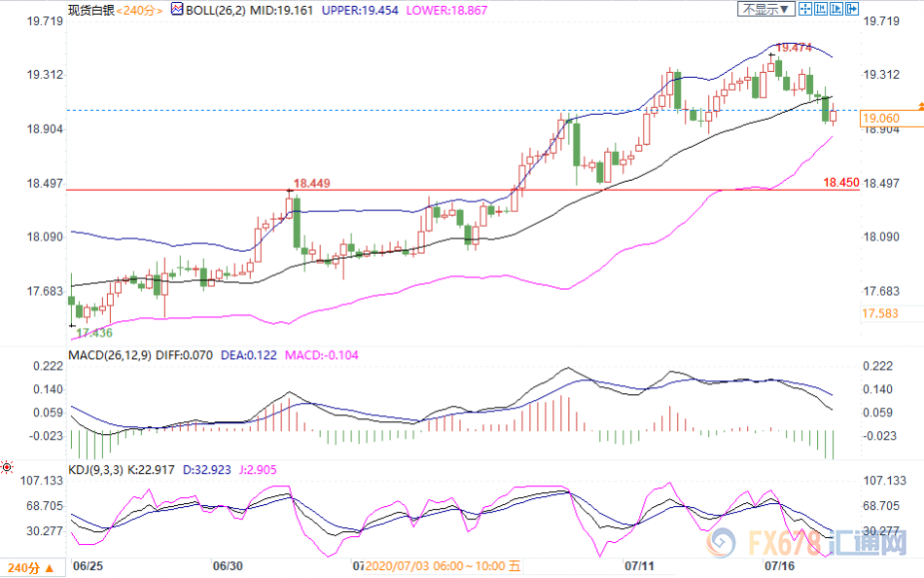
Task: Click the DEA:0.122 value
Action: 249,355
